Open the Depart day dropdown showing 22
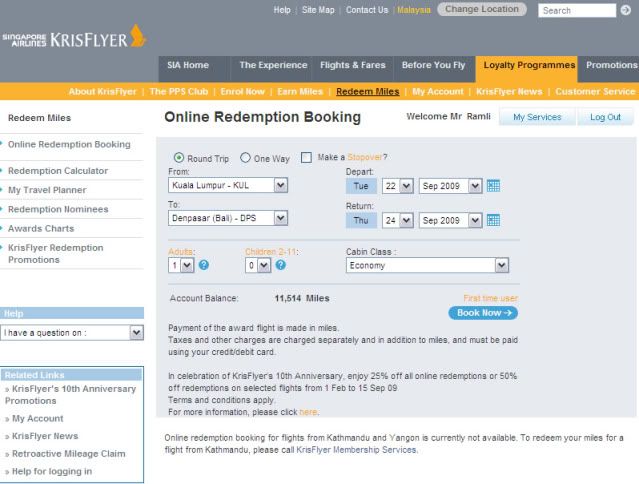This screenshot has width=639, height=484. [398, 186]
